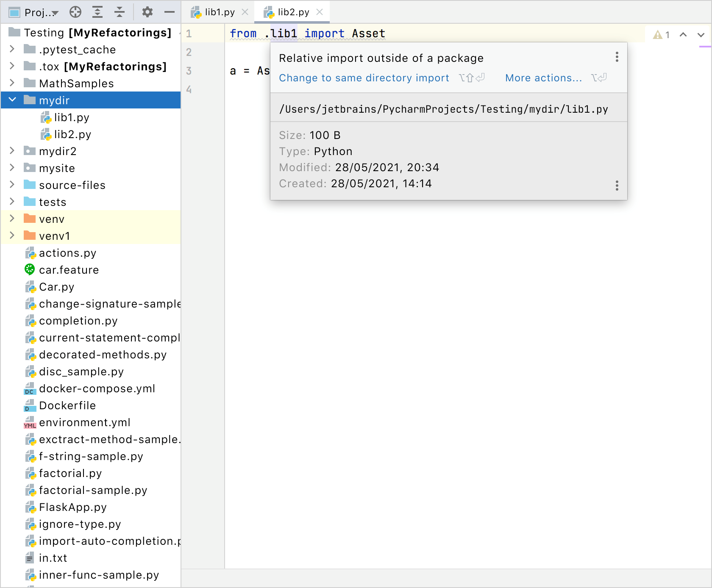Click the warning count indicator

click(x=661, y=35)
